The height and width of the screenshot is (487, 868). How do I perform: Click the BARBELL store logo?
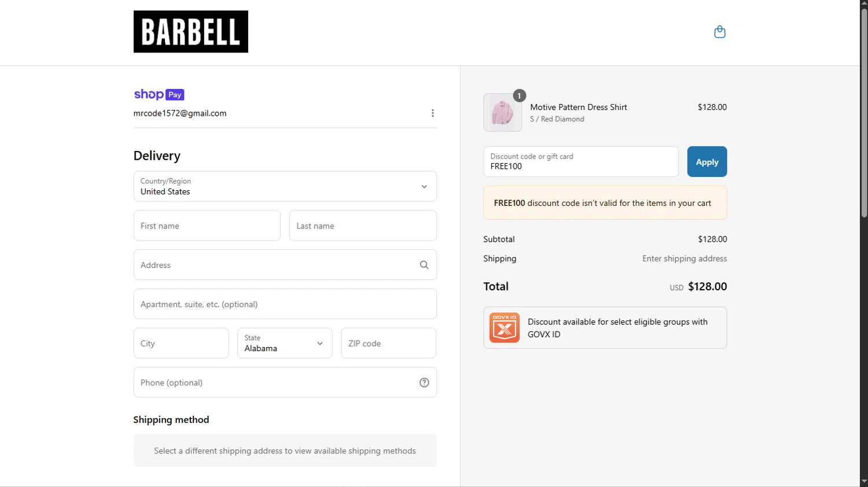click(x=190, y=32)
